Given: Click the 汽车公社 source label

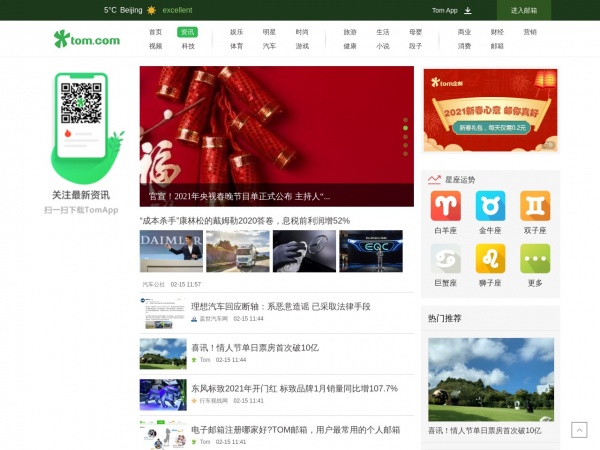Looking at the screenshot, I should click(x=153, y=284).
